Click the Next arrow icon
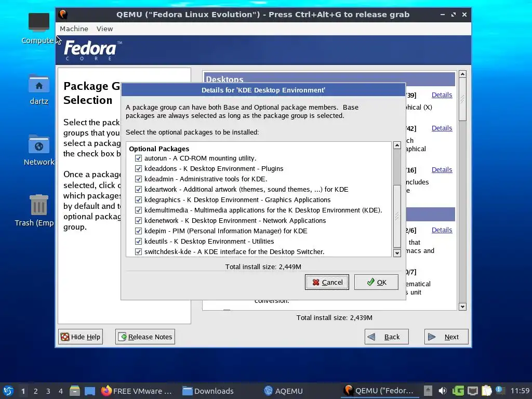 tap(432, 337)
